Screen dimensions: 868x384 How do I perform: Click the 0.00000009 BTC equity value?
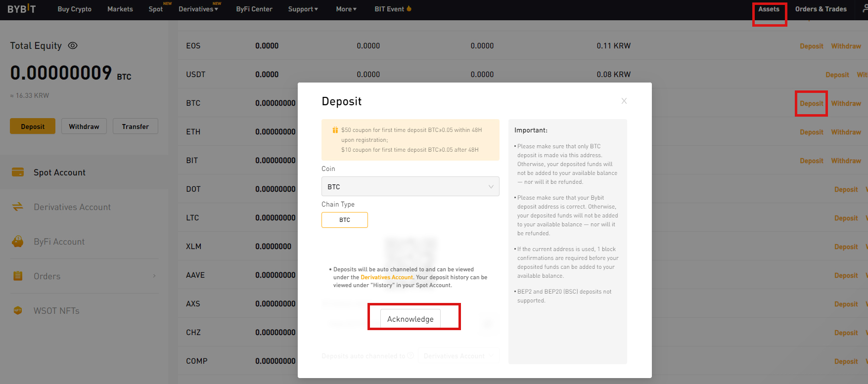[x=71, y=73]
